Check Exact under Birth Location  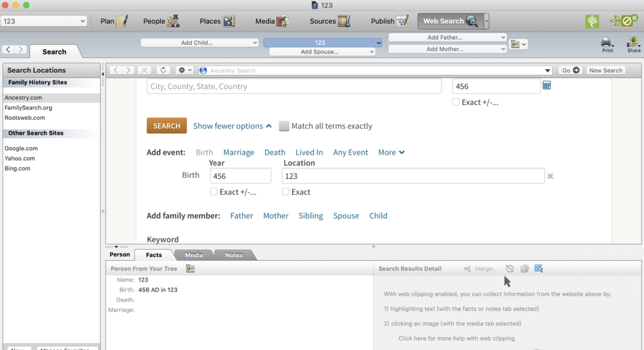(x=286, y=192)
